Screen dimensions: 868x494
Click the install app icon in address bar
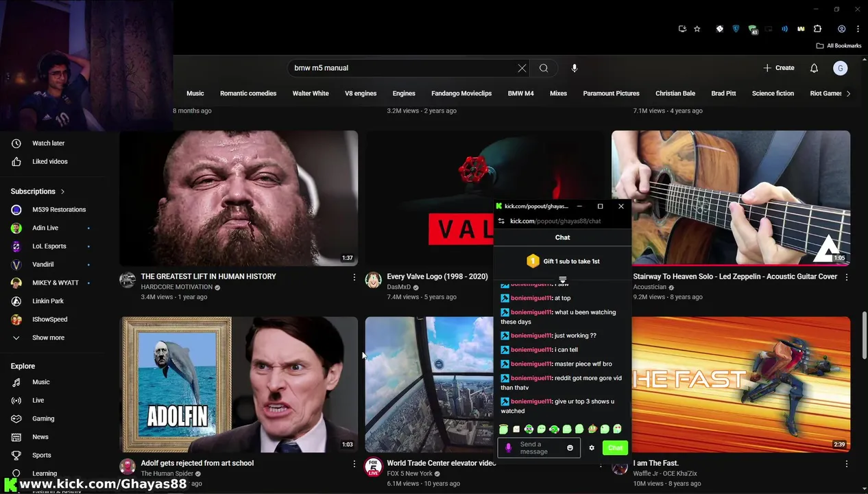682,29
